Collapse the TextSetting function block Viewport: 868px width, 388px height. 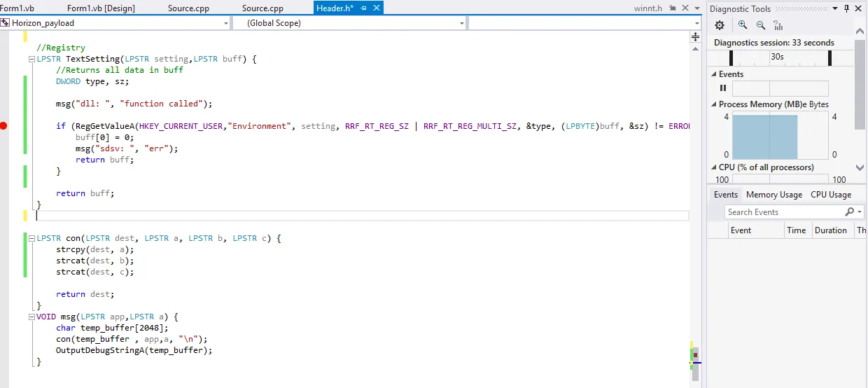31,60
